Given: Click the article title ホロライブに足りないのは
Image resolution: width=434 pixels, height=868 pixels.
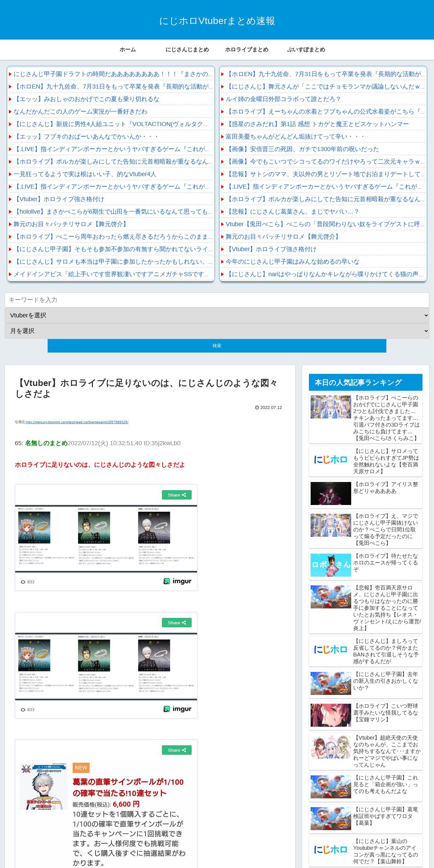Looking at the screenshot, I should tap(146, 388).
